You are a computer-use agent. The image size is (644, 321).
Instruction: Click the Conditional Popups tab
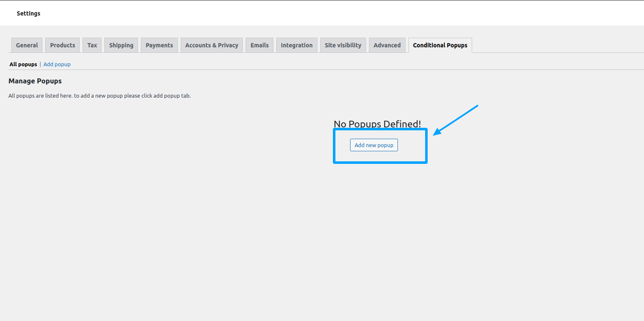[440, 45]
